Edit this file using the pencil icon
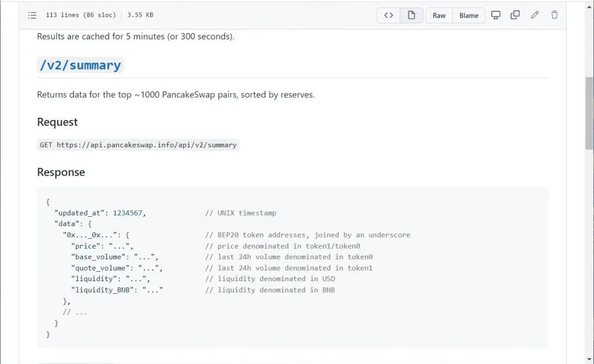 click(x=534, y=15)
